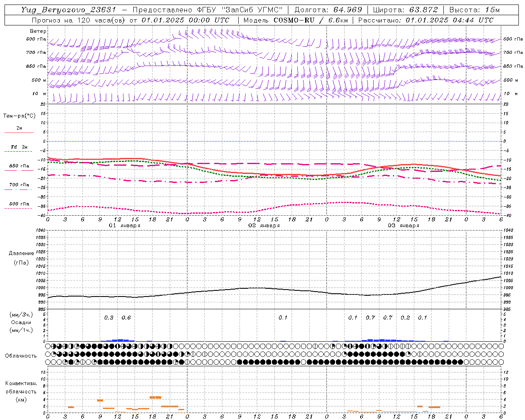Image resolution: width=525 pixels, height=420 pixels.
Task: Click the Рассчитано: 01.01.2025 04:44 UTC timestamp
Action: 426,20
